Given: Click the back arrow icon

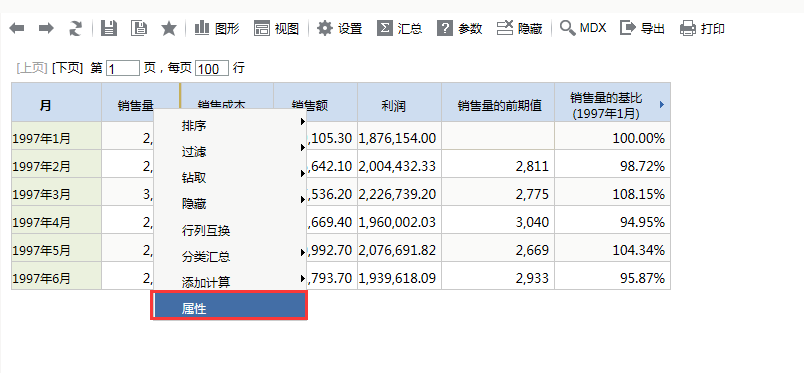Looking at the screenshot, I should pos(17,28).
